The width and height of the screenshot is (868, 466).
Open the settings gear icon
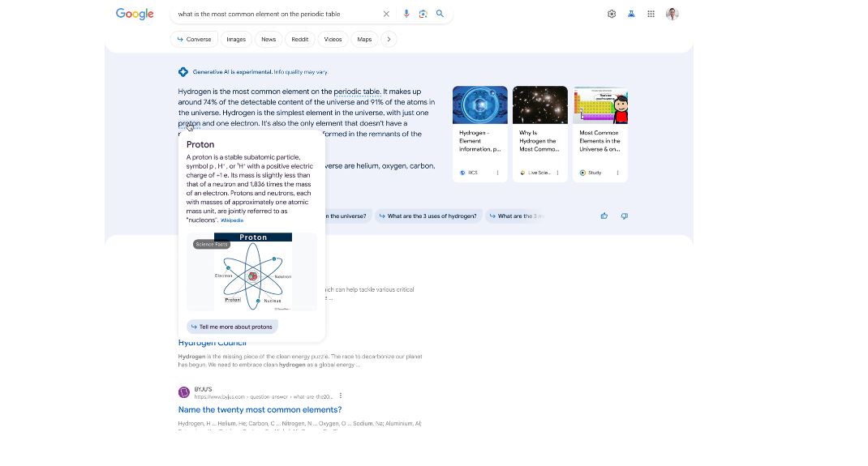click(612, 14)
